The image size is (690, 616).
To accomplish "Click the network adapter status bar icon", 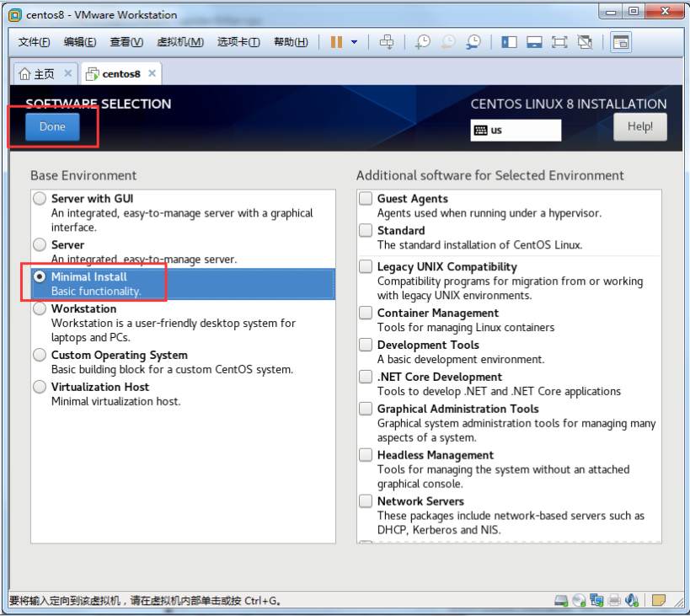I will click(596, 600).
